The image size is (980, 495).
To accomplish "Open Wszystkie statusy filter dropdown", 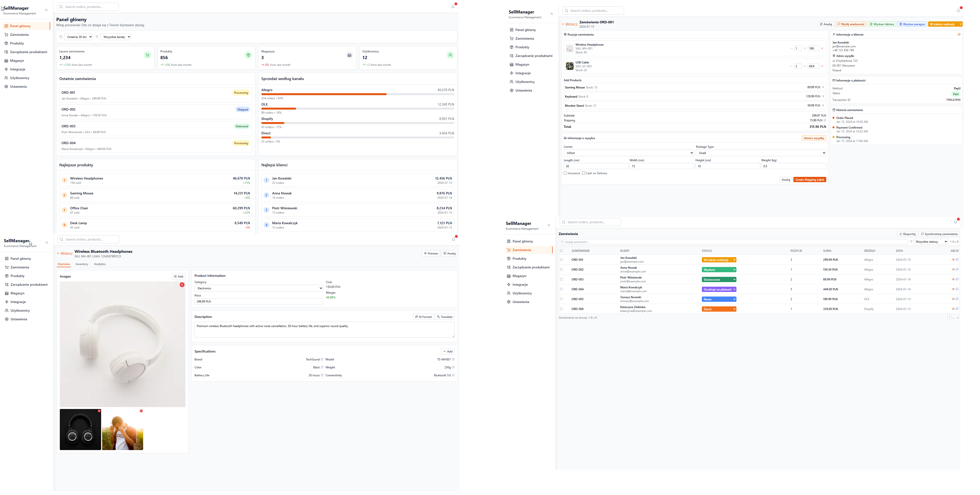I will (931, 241).
